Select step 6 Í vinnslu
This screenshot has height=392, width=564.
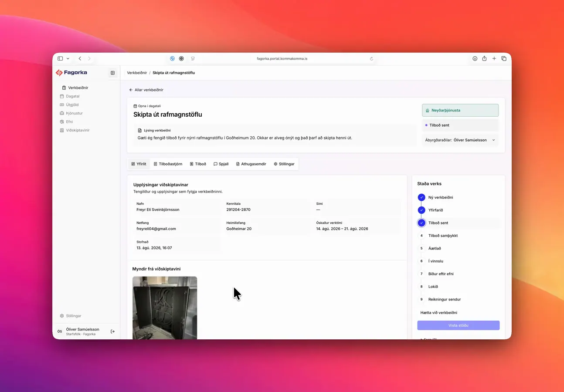[458, 261]
